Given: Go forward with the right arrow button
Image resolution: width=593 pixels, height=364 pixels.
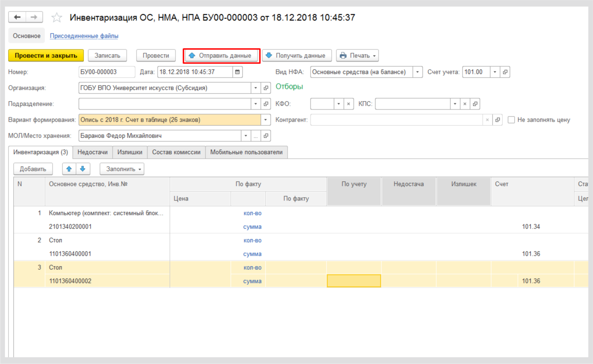Looking at the screenshot, I should pyautogui.click(x=34, y=17).
